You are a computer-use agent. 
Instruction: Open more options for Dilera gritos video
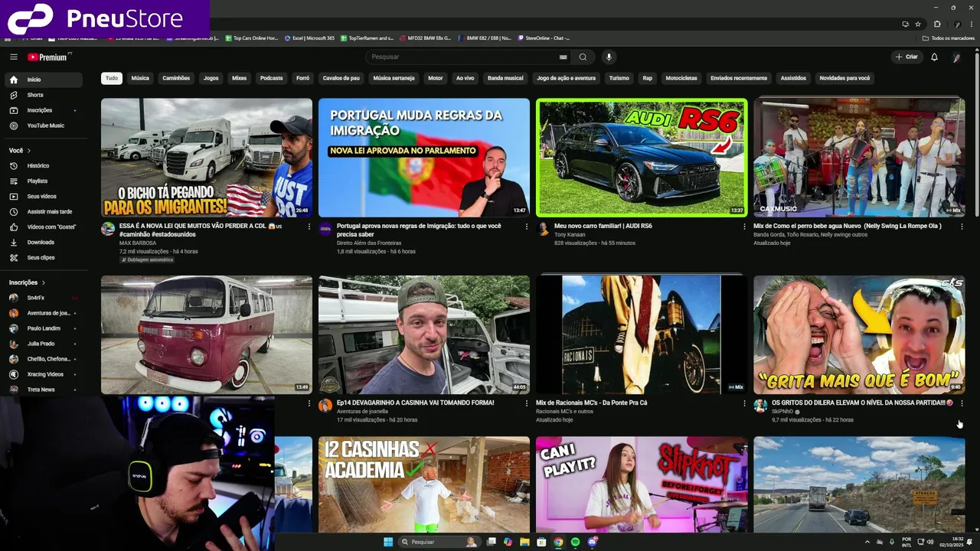pos(962,403)
